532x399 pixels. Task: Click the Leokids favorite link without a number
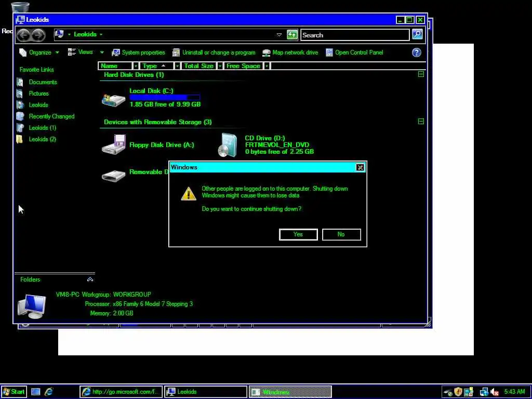[x=38, y=105]
